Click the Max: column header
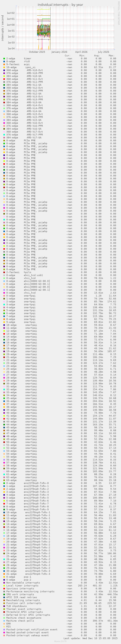The height and width of the screenshot is (644, 121). click(x=112, y=55)
